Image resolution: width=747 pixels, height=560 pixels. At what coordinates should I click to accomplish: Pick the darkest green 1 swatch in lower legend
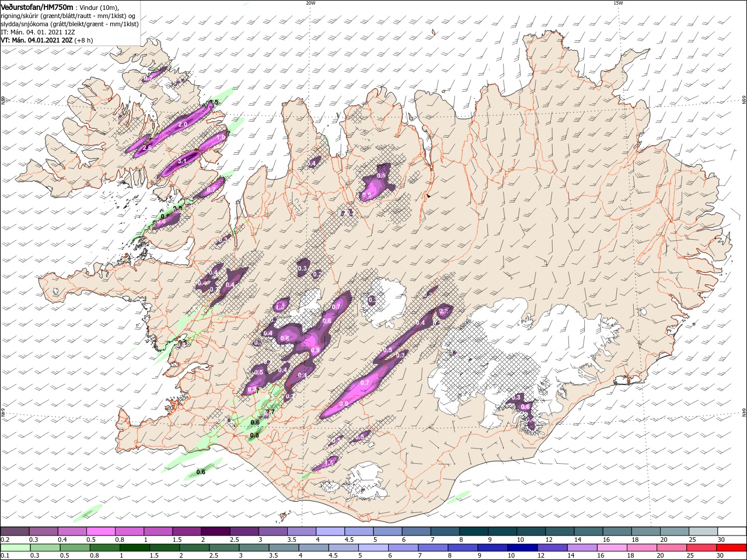[x=134, y=548]
